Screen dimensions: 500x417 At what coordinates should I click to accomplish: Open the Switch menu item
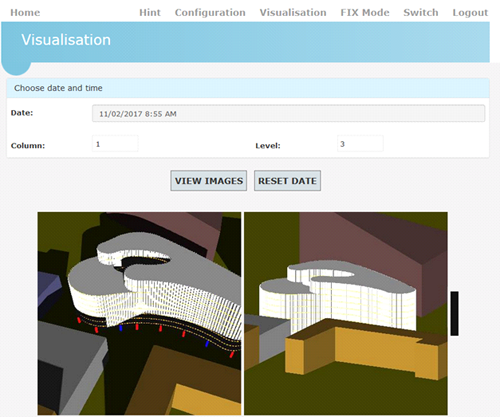tap(421, 13)
